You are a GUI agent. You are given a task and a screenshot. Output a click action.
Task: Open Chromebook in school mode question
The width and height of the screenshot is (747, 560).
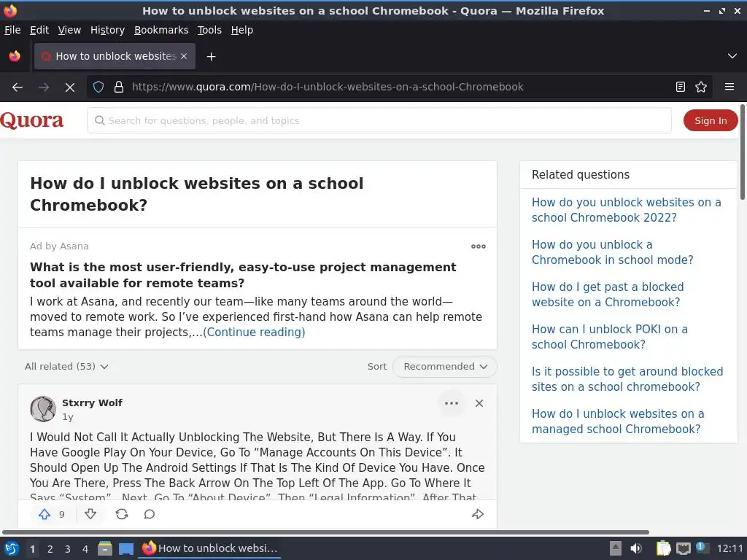coord(613,252)
